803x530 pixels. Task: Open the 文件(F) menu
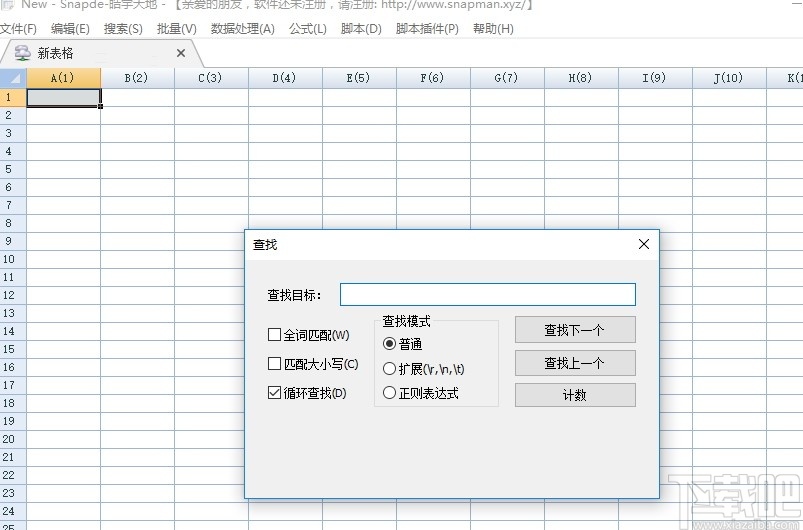pos(18,29)
